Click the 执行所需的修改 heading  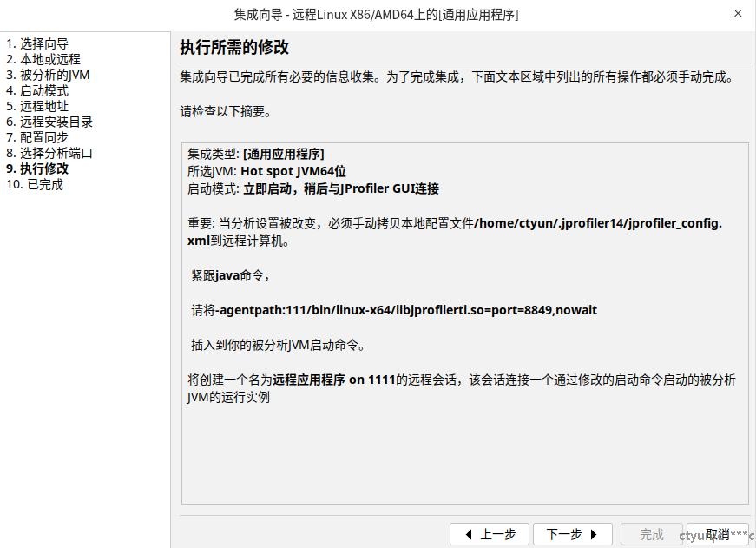pyautogui.click(x=234, y=47)
